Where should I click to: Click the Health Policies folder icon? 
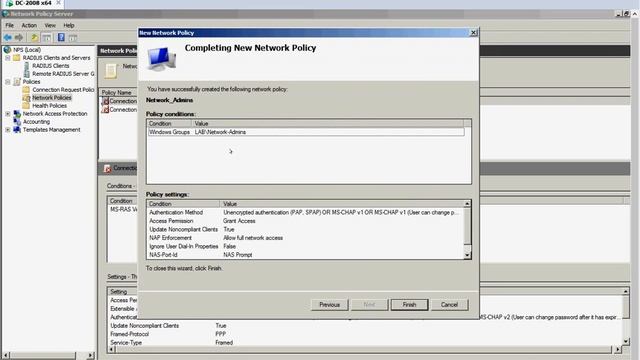tap(26, 106)
